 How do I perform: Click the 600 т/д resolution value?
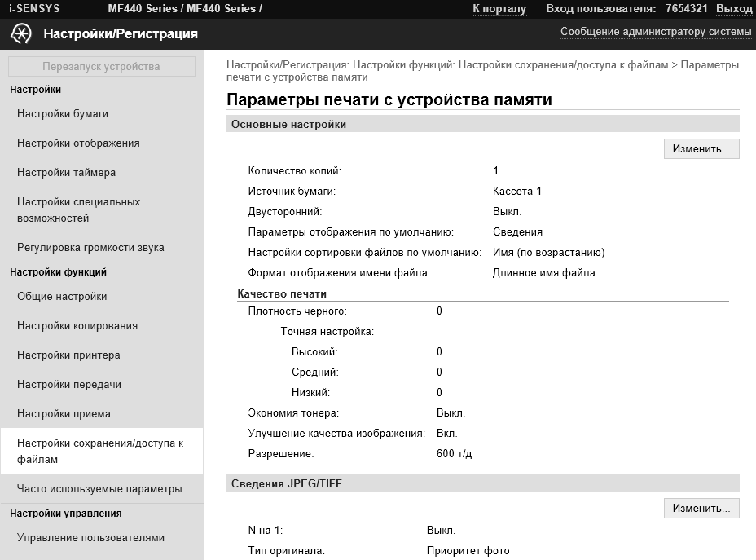pos(454,454)
